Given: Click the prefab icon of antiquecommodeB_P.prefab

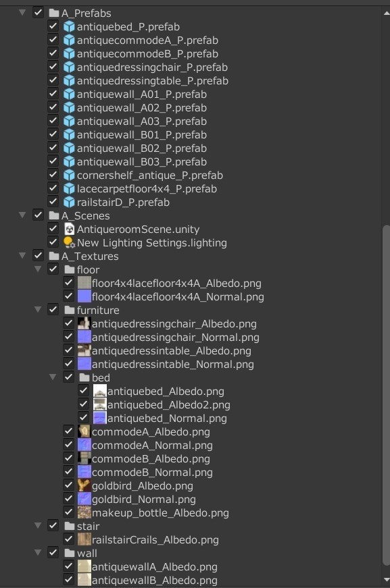Looking at the screenshot, I should pyautogui.click(x=69, y=53).
